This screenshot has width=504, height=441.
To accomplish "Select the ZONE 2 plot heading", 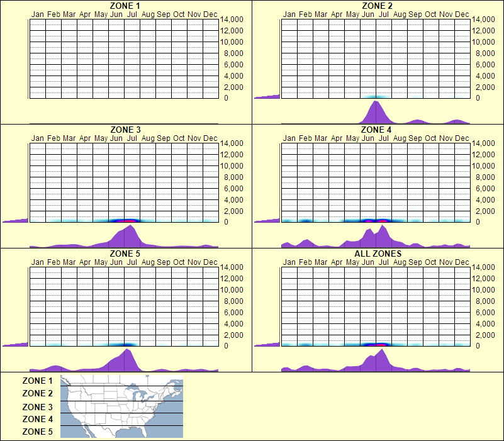I will point(376,6).
